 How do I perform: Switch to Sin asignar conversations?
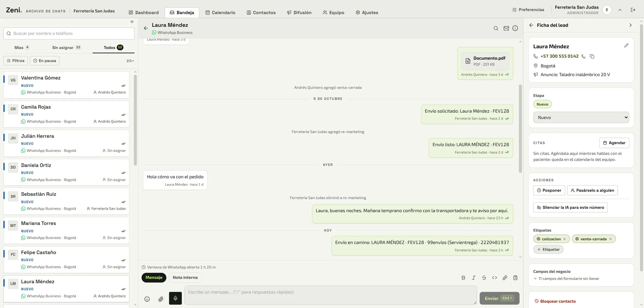click(66, 47)
